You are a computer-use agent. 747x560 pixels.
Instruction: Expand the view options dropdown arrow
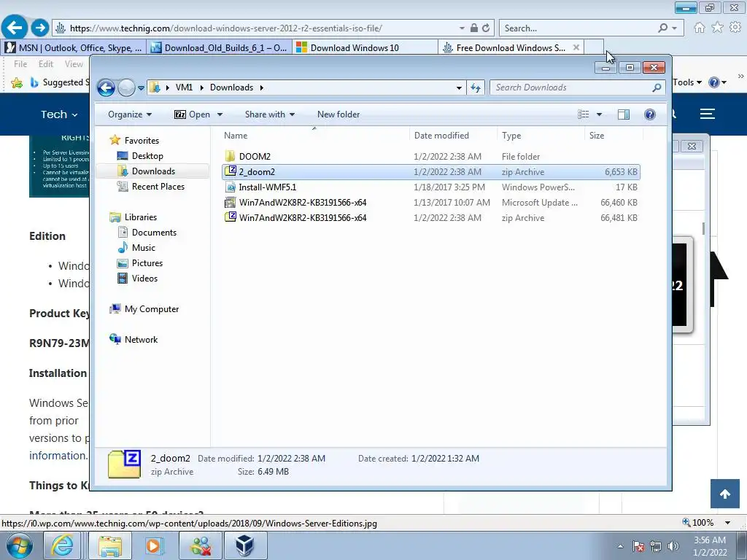coord(600,114)
